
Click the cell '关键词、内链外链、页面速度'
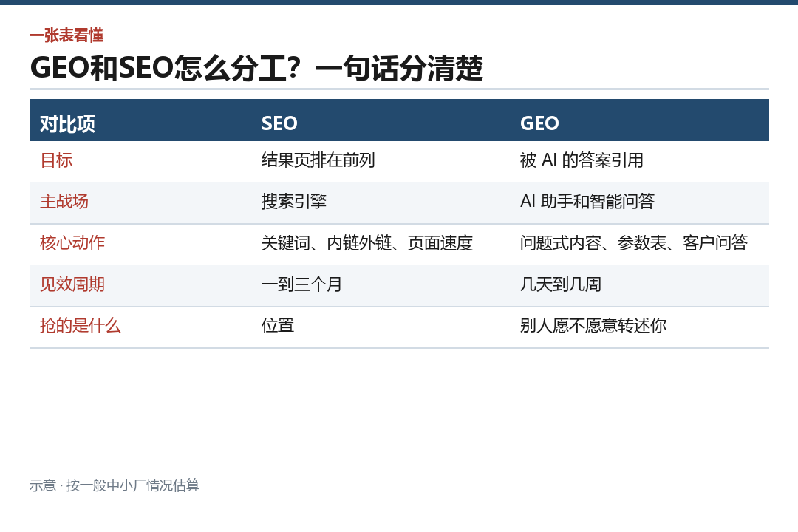click(x=367, y=243)
